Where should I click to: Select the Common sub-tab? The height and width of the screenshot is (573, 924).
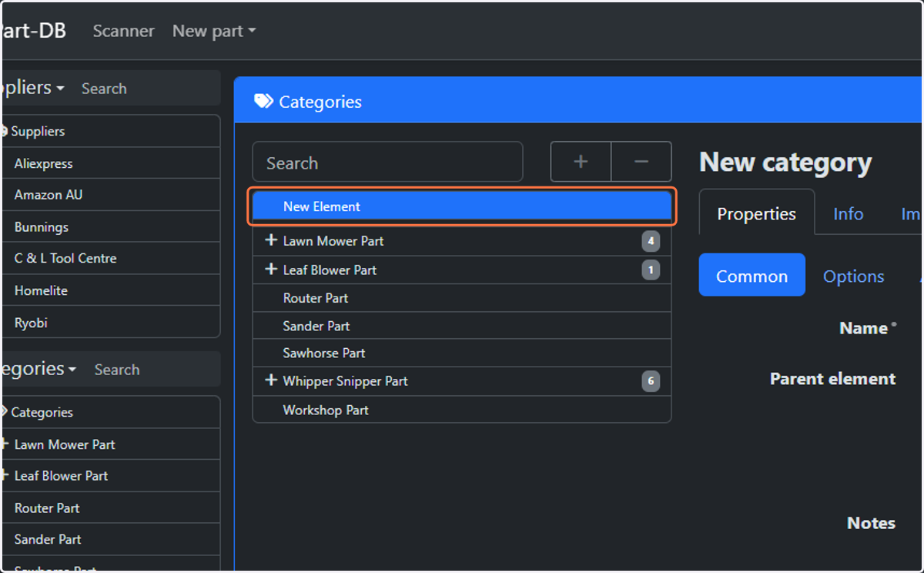[x=752, y=276]
